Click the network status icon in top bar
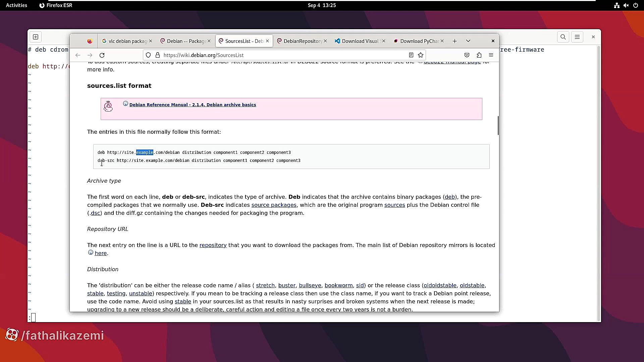The width and height of the screenshot is (644, 362). (x=616, y=5)
